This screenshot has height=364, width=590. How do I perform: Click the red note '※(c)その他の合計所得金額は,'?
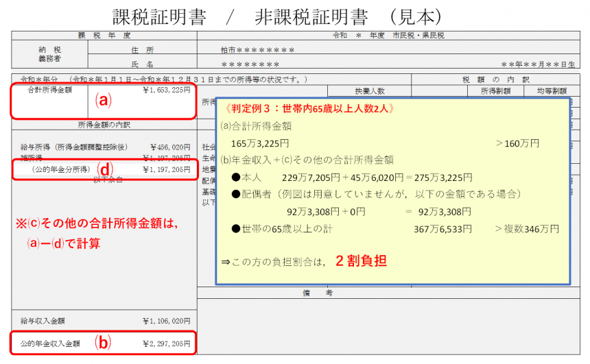97,223
